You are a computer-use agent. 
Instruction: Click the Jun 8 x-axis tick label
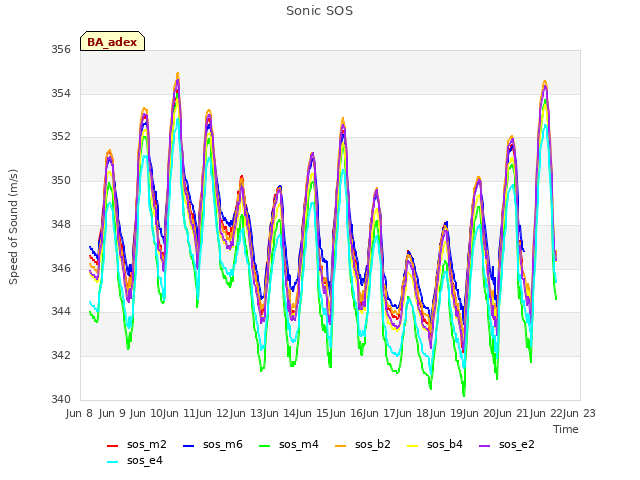click(80, 413)
